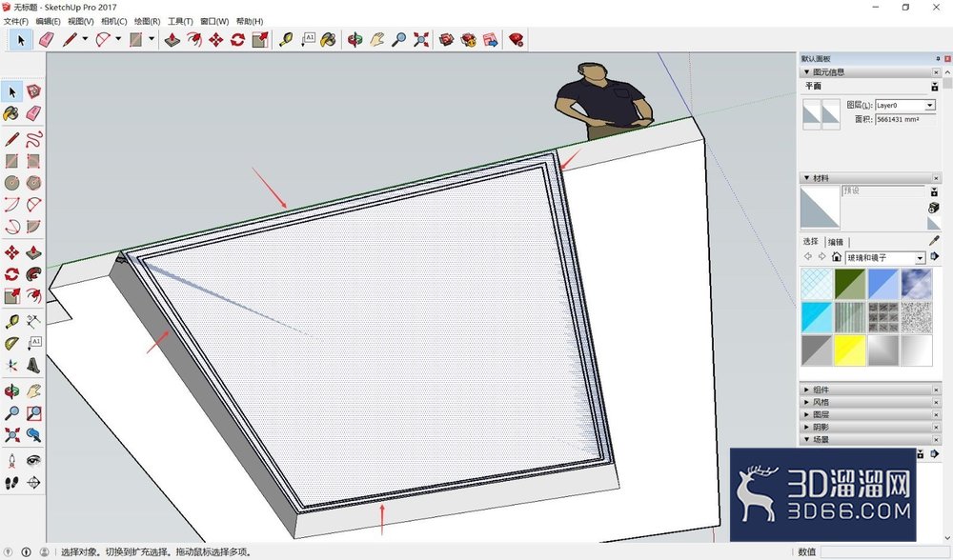Screen dimensions: 953x560
Task: Select the Protractor tool in left toolbar
Action: (x=12, y=344)
